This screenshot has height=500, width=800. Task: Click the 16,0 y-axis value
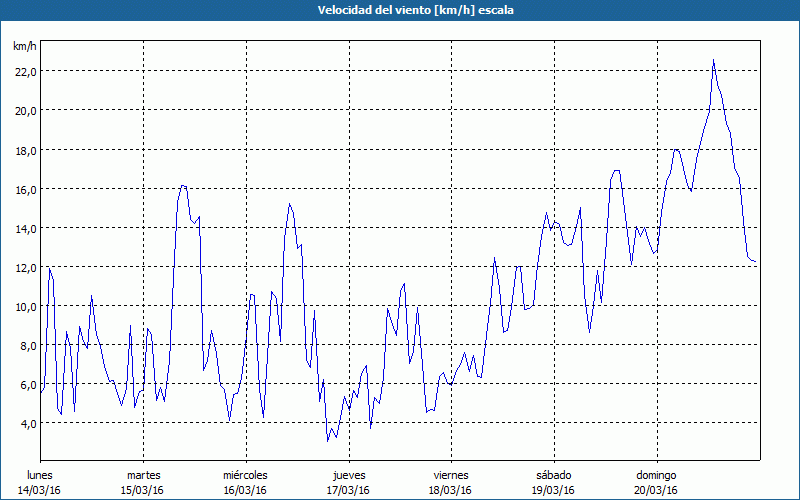pos(24,189)
